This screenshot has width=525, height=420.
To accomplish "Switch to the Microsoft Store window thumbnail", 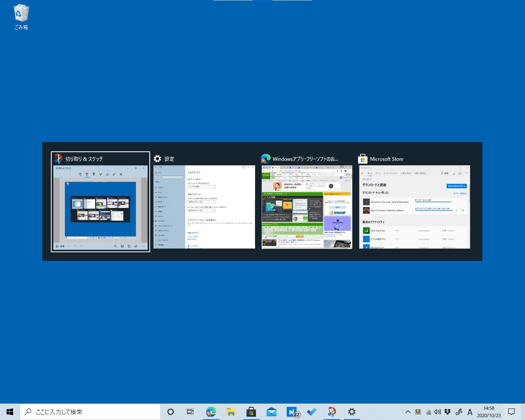I will click(415, 202).
